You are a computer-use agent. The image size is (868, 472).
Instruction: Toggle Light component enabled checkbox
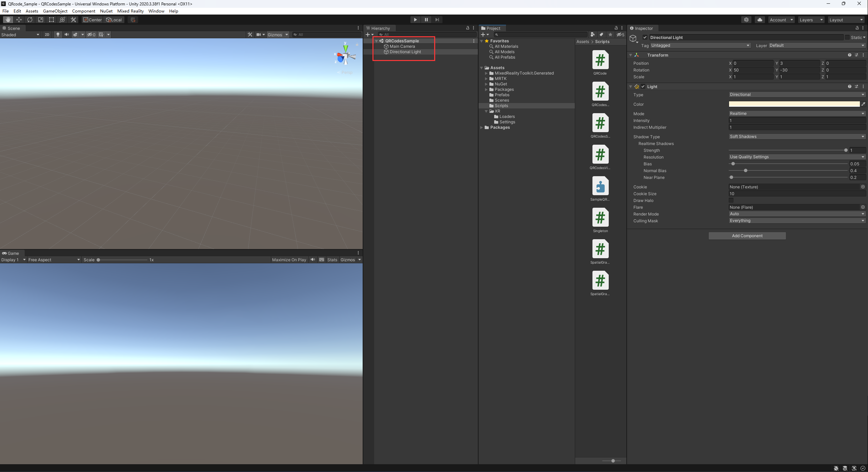(x=643, y=86)
